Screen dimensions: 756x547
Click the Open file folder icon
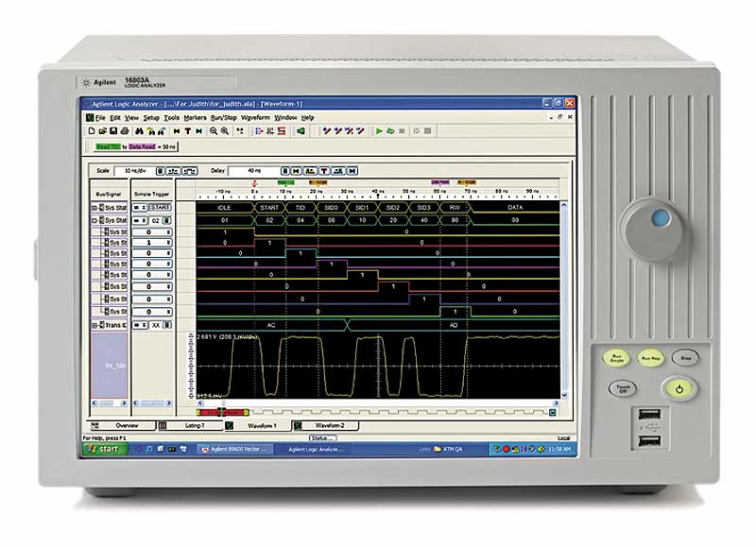(x=102, y=130)
